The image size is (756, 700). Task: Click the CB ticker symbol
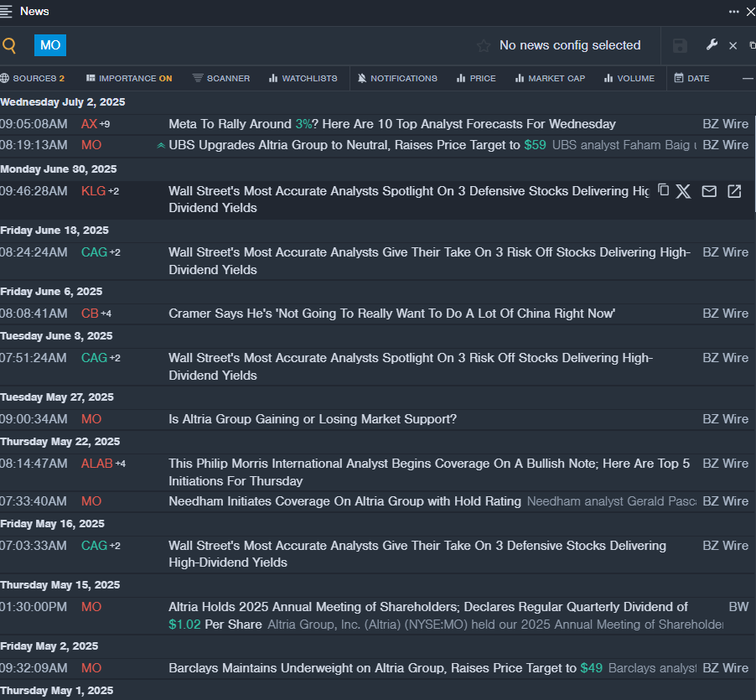point(90,314)
